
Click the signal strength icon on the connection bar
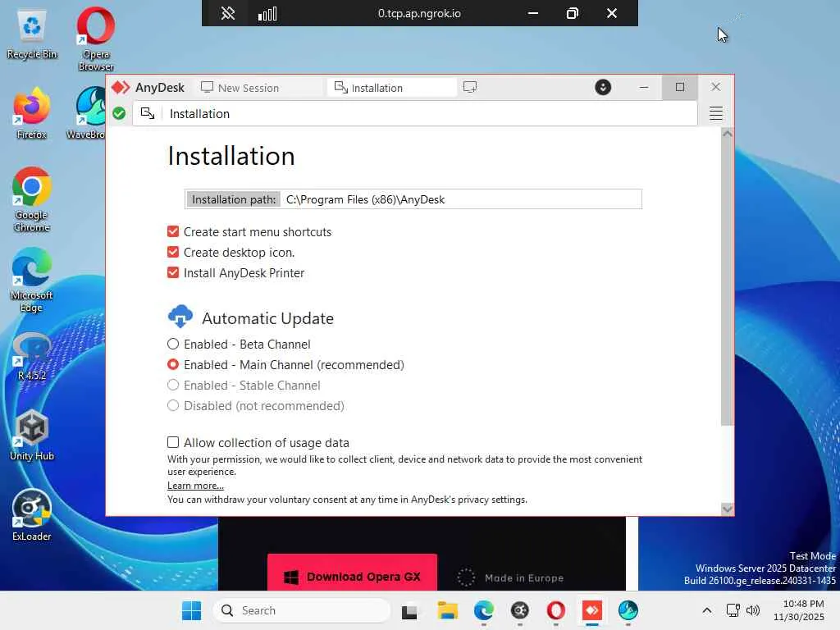(267, 13)
